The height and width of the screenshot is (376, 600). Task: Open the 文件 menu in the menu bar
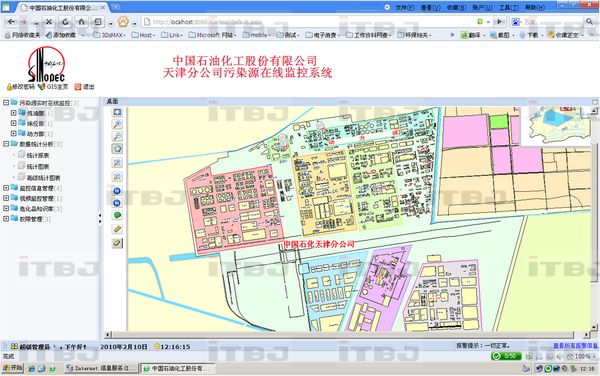click(404, 7)
